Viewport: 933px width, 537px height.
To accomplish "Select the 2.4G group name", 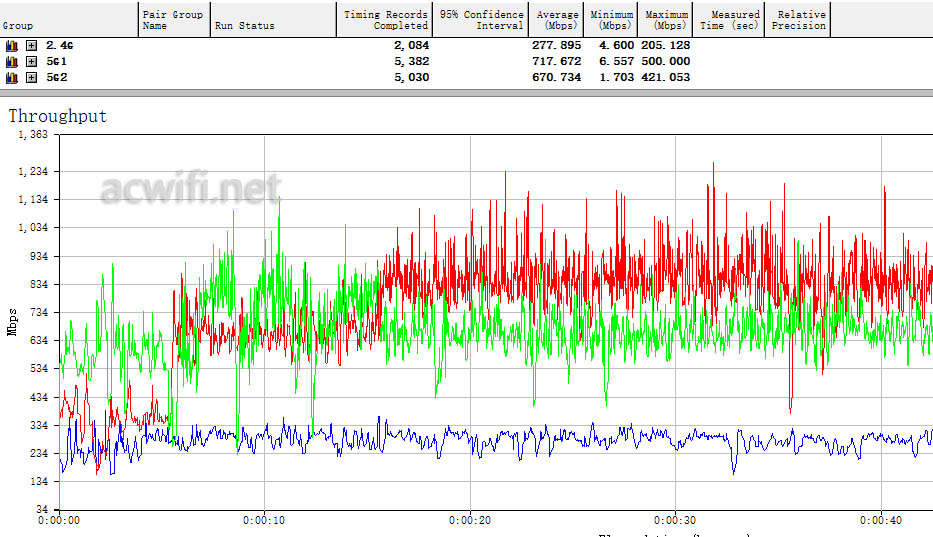I will [x=59, y=46].
